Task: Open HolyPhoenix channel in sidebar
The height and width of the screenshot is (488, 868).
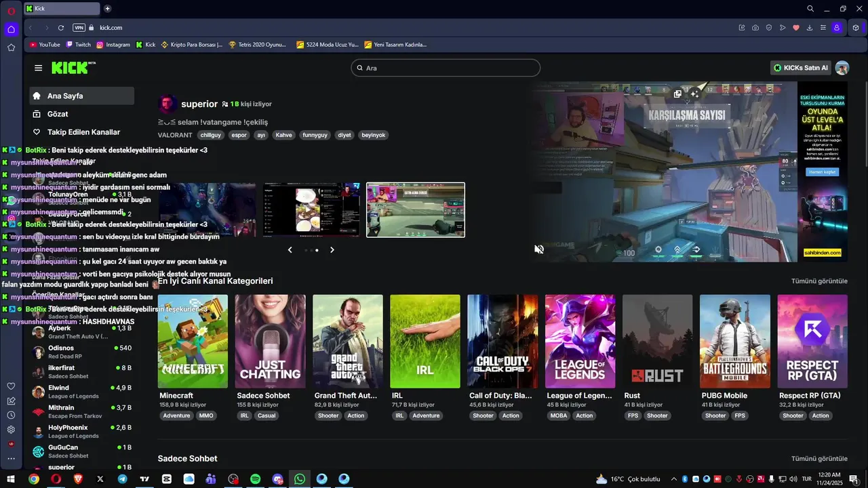Action: pos(81,431)
